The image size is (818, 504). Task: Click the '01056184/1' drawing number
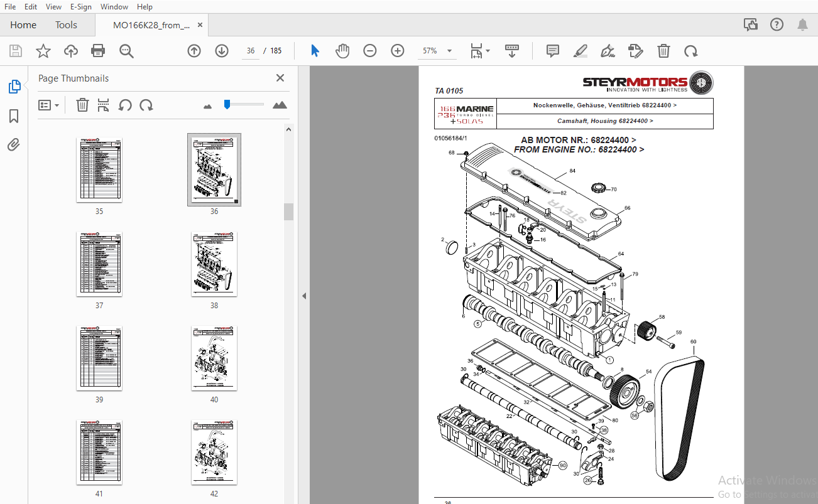tap(450, 137)
